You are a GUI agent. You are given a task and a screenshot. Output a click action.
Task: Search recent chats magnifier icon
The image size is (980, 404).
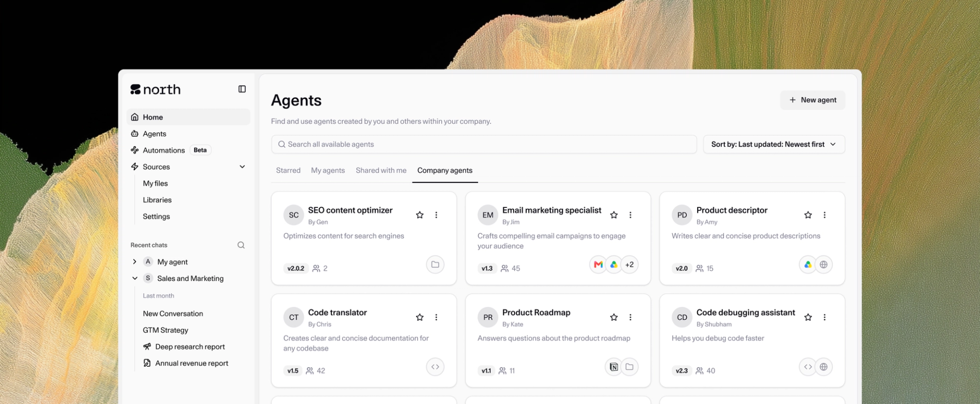click(x=241, y=245)
